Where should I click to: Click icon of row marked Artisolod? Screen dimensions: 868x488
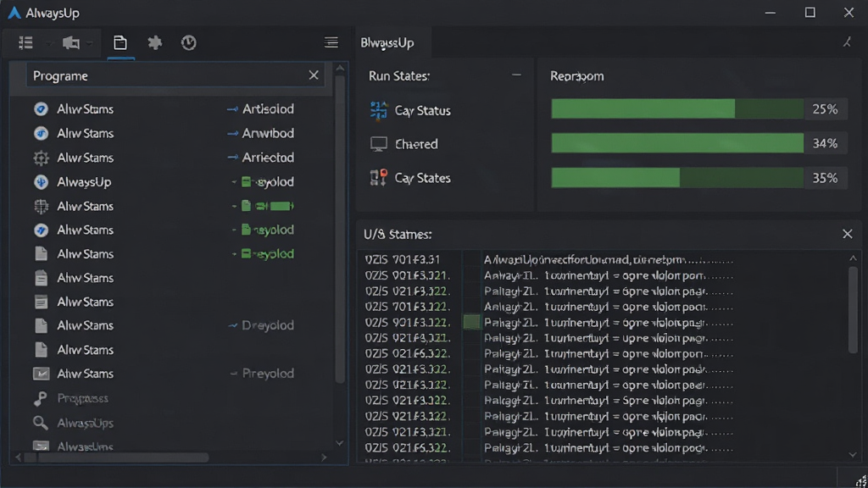[x=41, y=109]
